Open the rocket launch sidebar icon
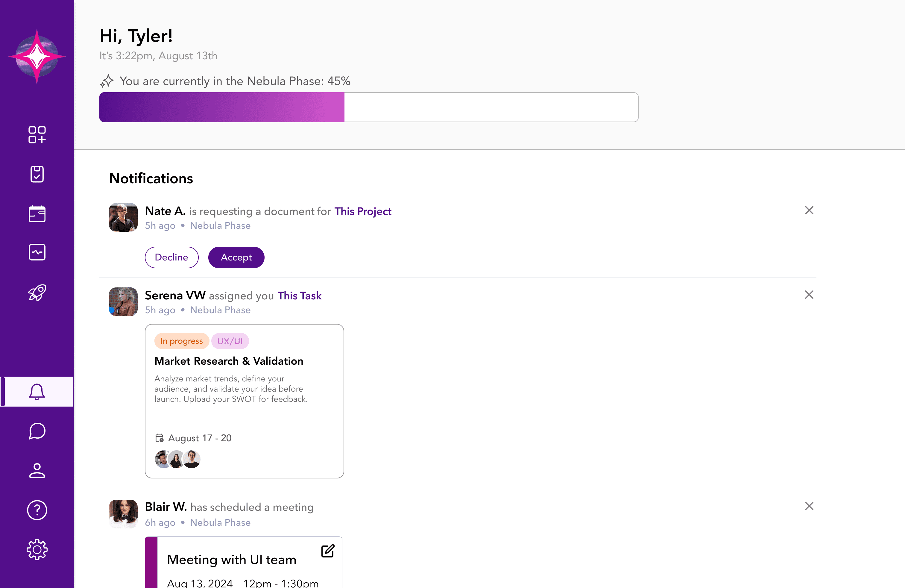This screenshot has width=905, height=588. click(x=37, y=293)
